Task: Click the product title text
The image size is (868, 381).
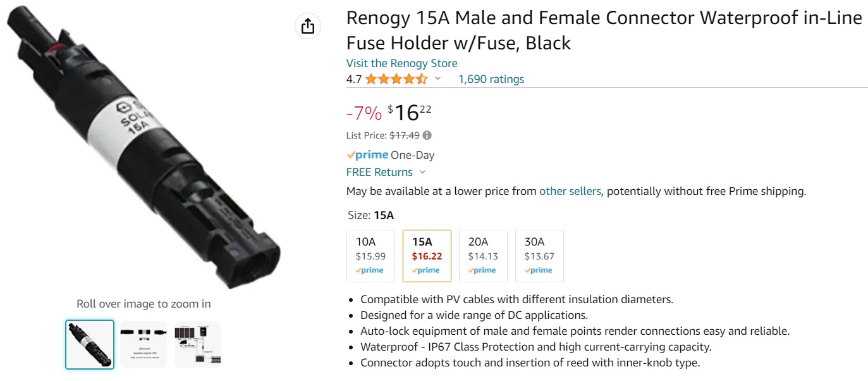Action: (x=604, y=30)
